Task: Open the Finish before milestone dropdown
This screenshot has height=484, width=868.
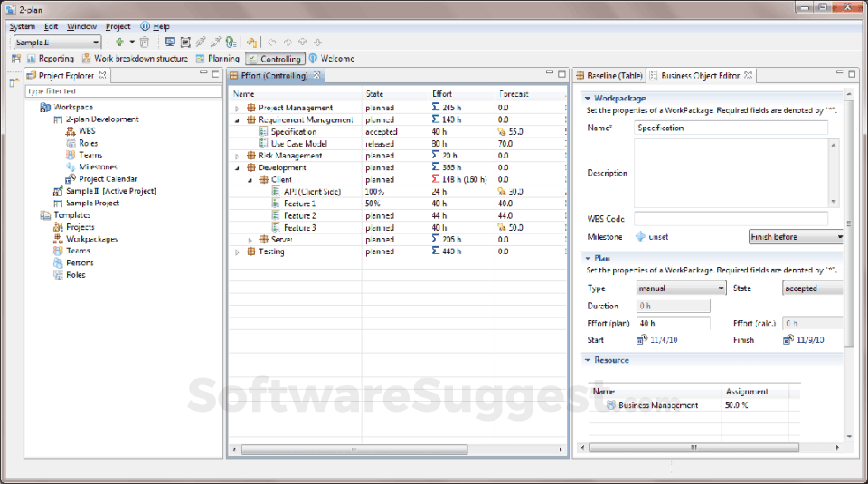Action: click(x=840, y=237)
